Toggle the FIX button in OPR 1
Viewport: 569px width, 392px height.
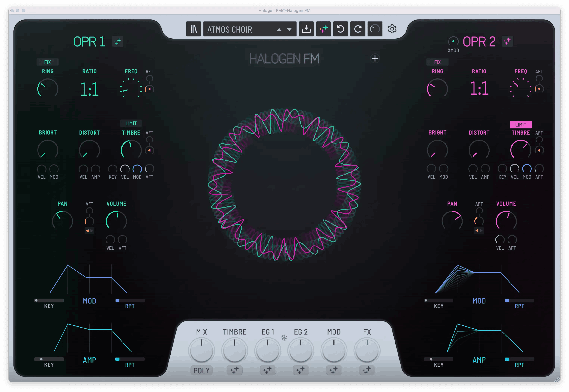point(47,62)
